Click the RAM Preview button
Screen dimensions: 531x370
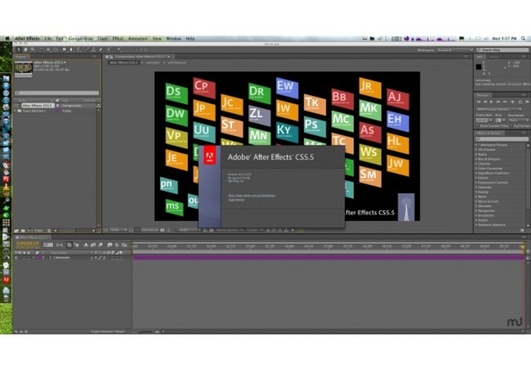coord(527,102)
